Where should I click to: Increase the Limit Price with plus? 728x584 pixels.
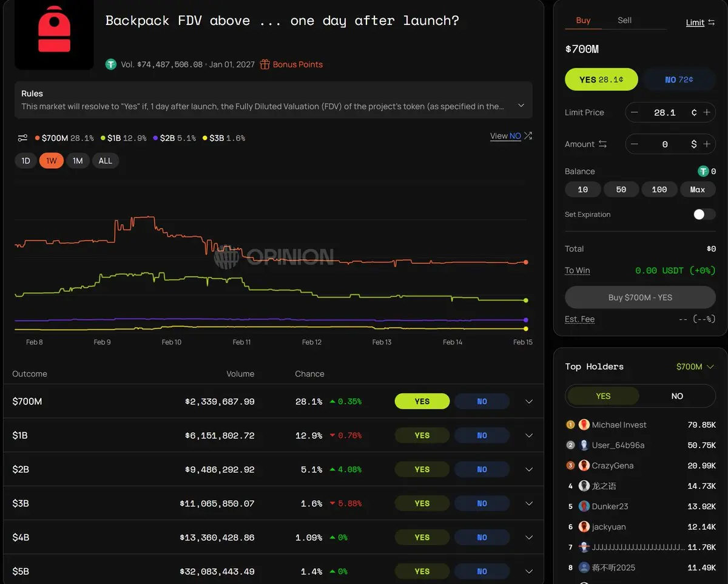point(707,112)
